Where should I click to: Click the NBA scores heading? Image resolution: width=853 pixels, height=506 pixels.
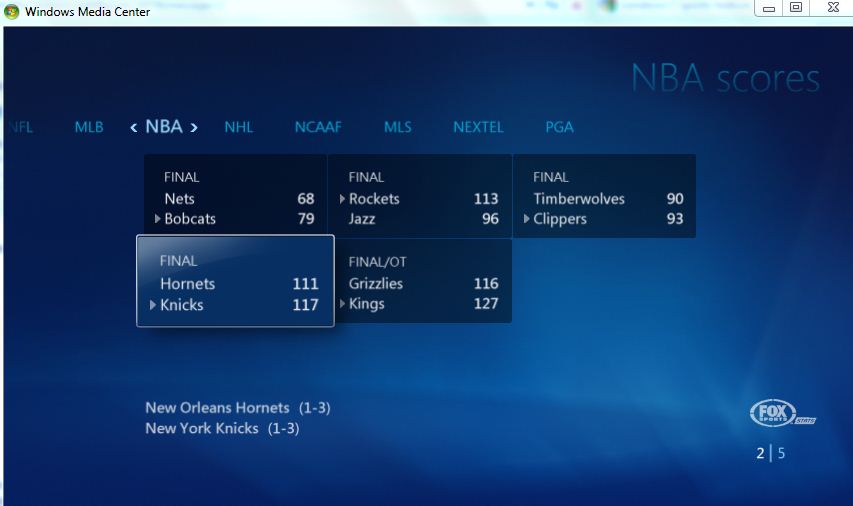tap(725, 78)
